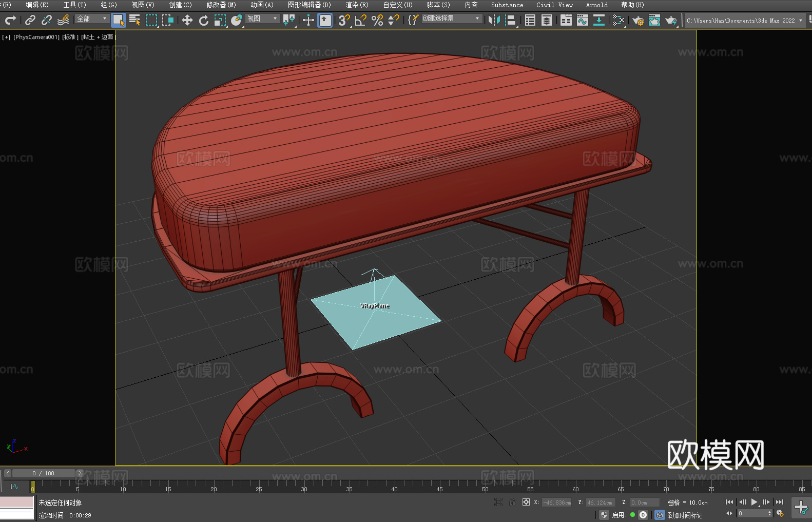The height and width of the screenshot is (522, 812).
Task: Click Bind to Space Warp icon
Action: (63, 20)
